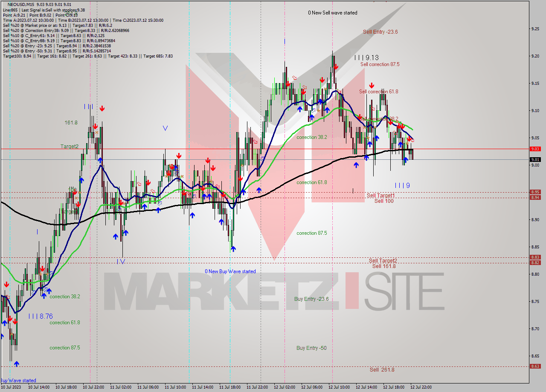
Task: Click the 'Buy Entry -23.6' label
Action: click(x=311, y=299)
